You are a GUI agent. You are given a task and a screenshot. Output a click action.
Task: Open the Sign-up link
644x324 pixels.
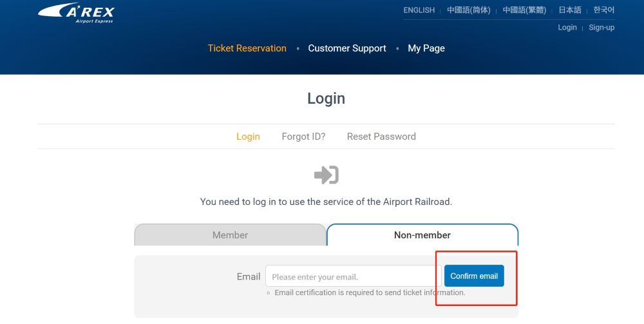tap(601, 28)
